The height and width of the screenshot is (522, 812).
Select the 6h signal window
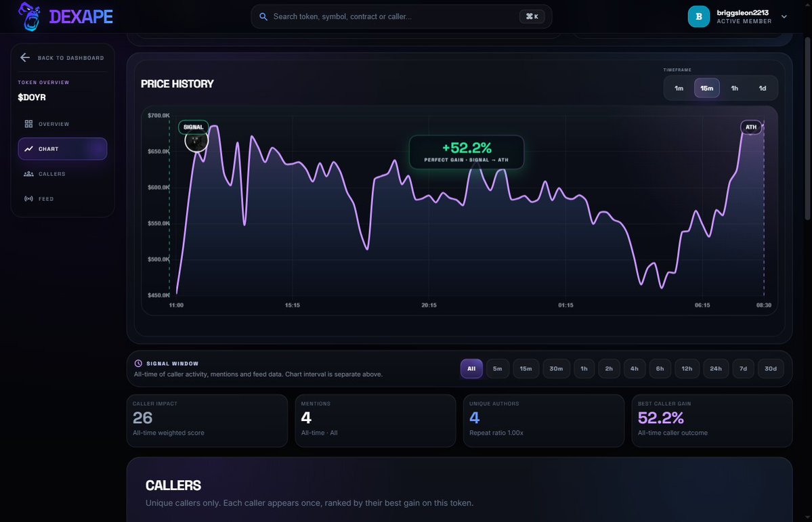click(660, 369)
